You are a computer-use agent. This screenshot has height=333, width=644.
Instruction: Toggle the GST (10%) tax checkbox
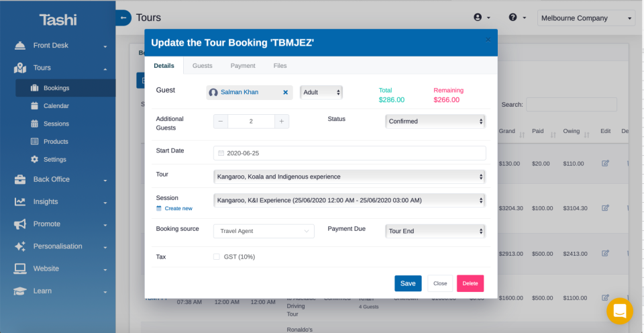tap(217, 257)
